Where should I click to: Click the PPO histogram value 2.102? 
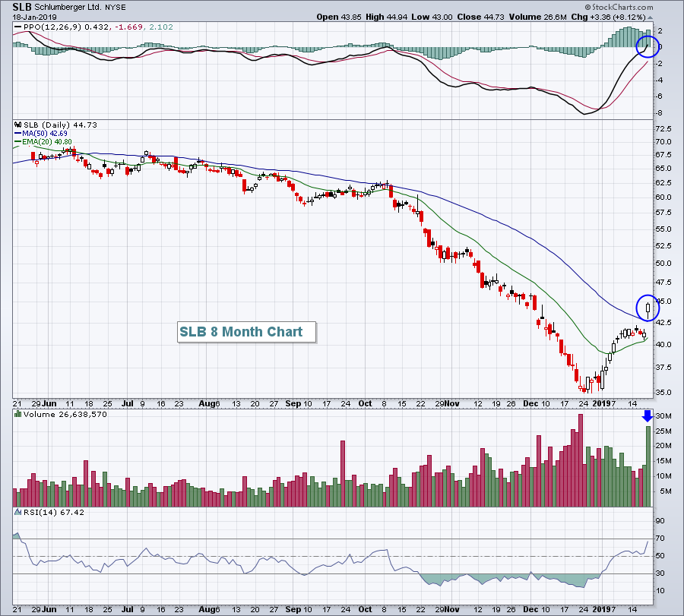161,27
